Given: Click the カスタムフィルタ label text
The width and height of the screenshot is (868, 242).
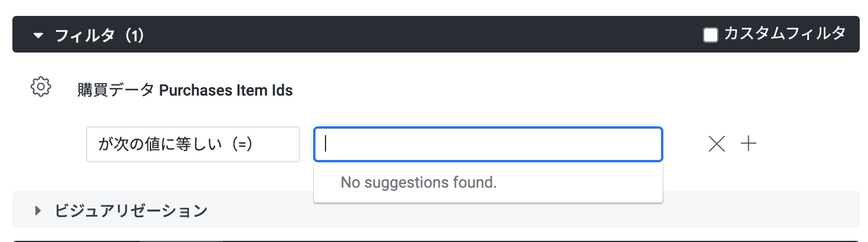Looking at the screenshot, I should (784, 34).
